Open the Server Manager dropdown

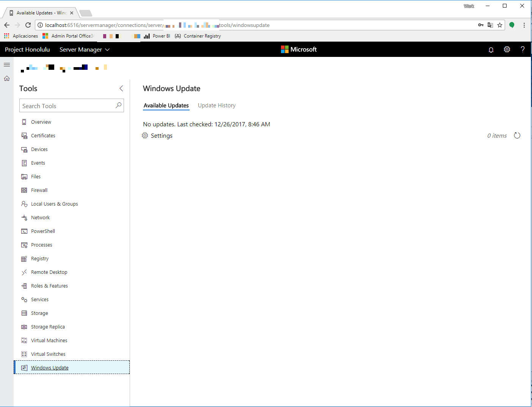click(x=85, y=50)
